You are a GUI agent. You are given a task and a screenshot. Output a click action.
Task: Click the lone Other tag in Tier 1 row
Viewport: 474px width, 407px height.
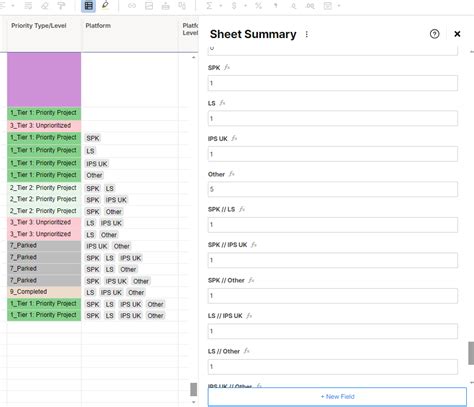(94, 175)
